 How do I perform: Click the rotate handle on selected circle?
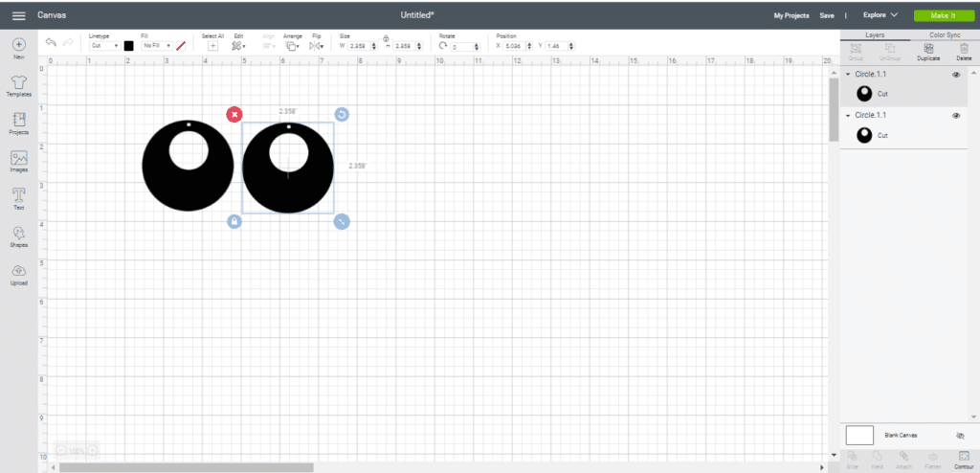[342, 114]
